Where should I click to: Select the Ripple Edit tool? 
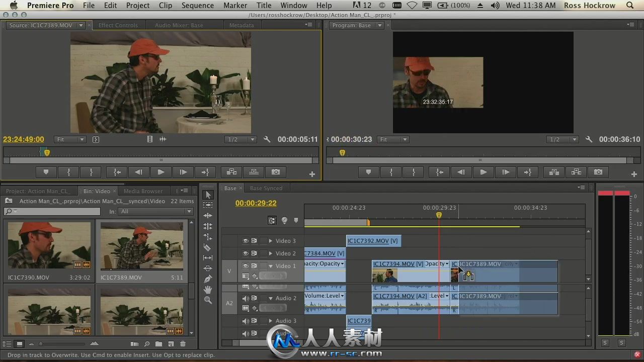click(x=208, y=216)
